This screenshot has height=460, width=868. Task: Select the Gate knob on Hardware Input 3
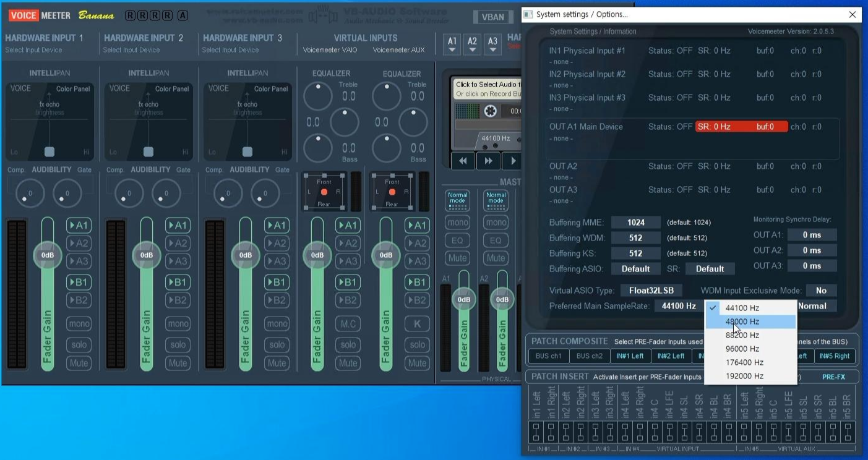tap(265, 194)
